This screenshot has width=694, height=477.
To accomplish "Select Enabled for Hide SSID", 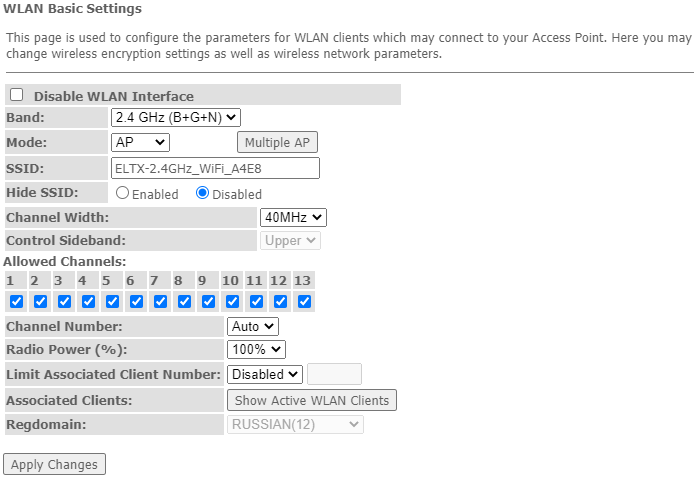I will (123, 193).
